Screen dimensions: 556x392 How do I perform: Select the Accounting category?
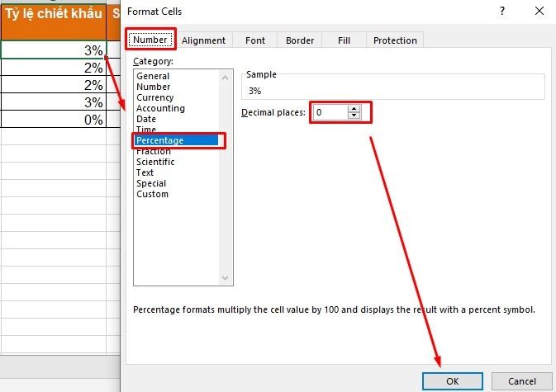click(x=160, y=108)
